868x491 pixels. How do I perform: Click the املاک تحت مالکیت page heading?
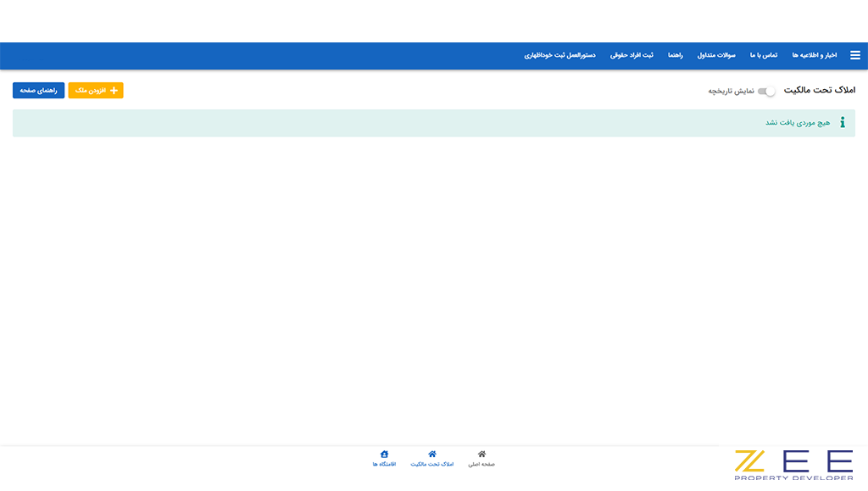(x=819, y=90)
